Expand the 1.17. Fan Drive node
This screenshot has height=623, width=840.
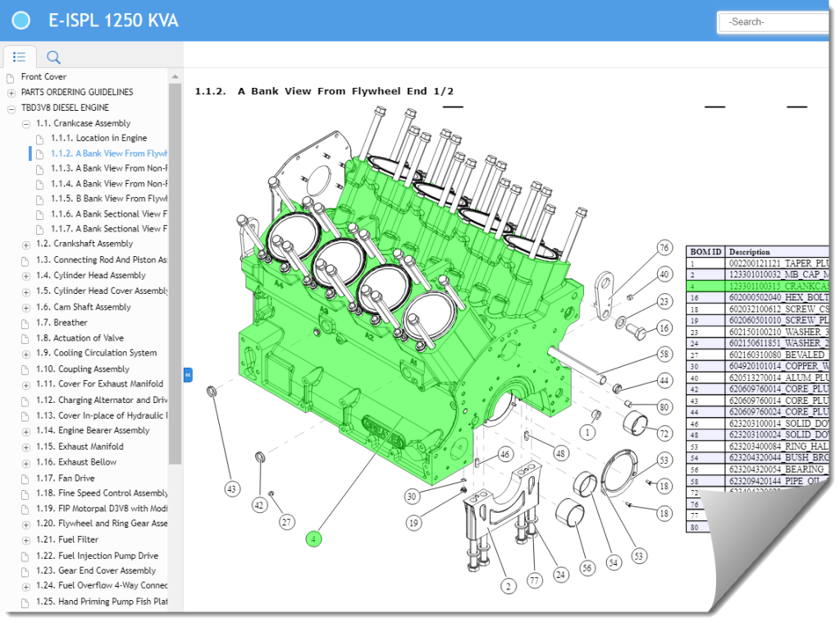tap(26, 479)
